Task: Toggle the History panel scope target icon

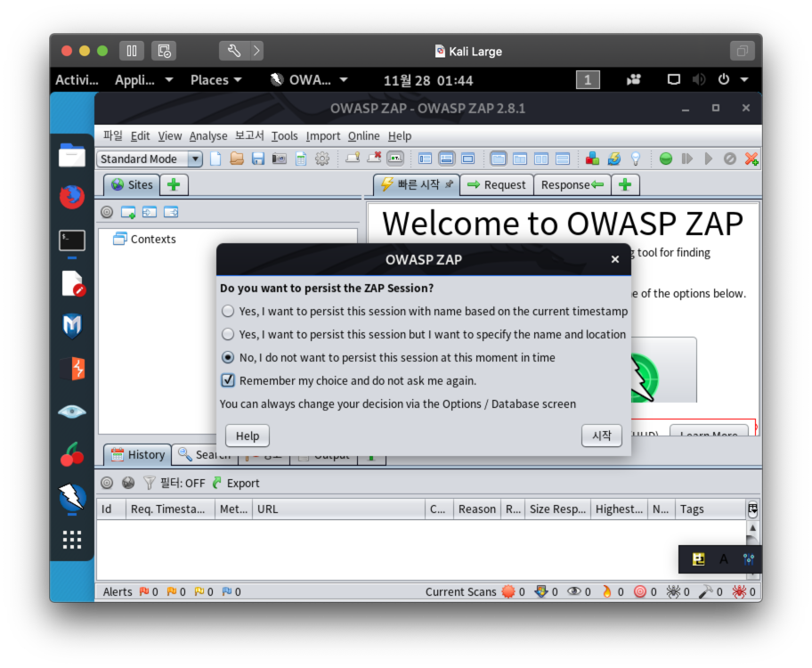Action: coord(107,483)
